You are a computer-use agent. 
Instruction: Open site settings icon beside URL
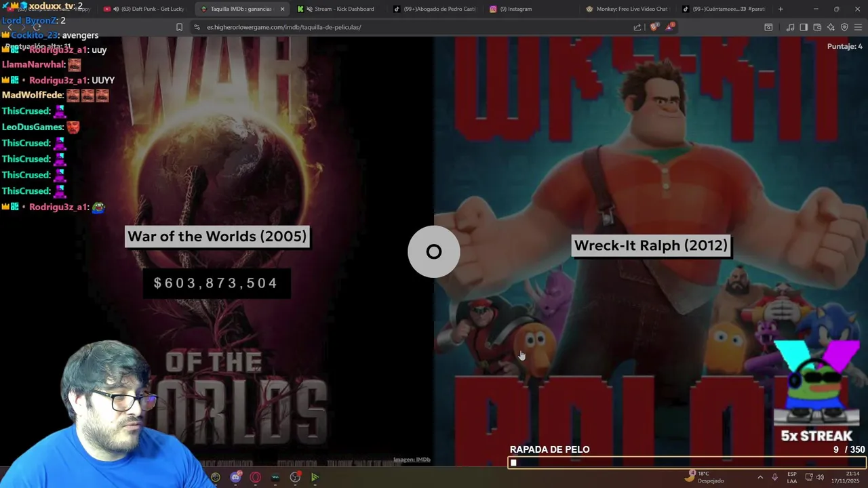pyautogui.click(x=197, y=27)
